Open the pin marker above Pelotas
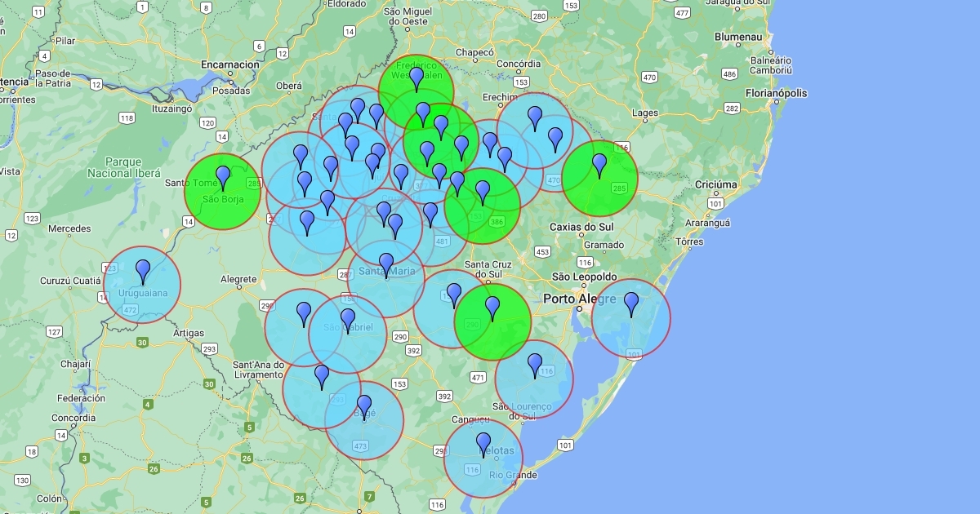Image resolution: width=980 pixels, height=514 pixels. 483,445
